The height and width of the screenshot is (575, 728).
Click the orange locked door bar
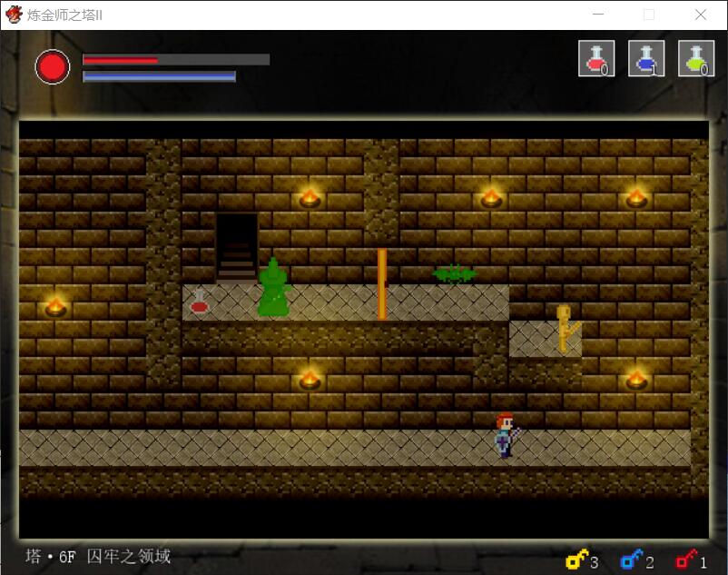coord(382,284)
